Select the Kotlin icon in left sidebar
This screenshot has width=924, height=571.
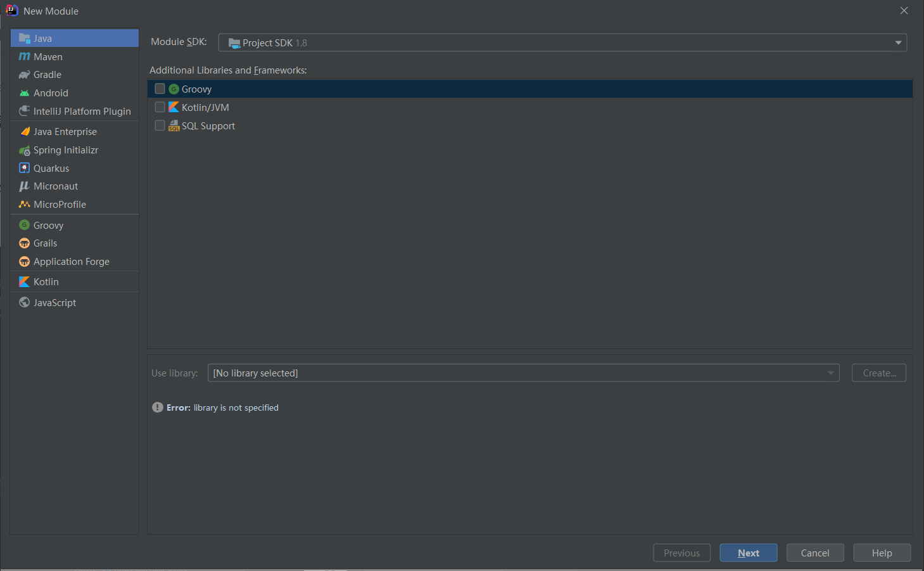coord(25,282)
